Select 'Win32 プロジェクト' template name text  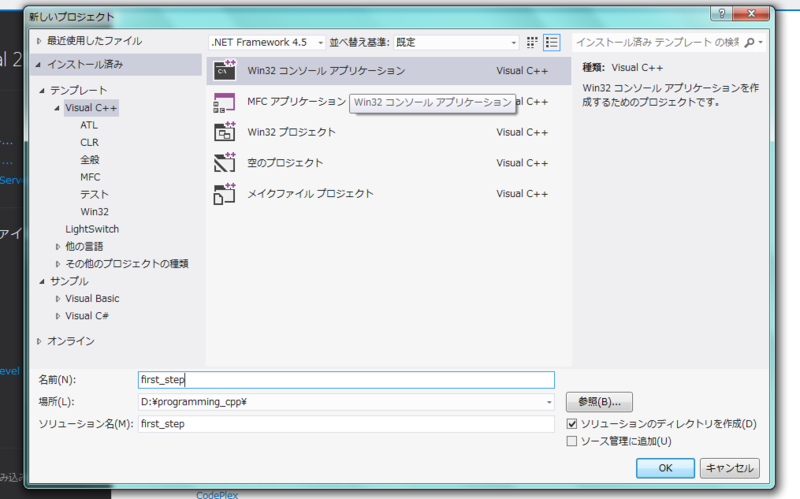[x=291, y=133]
